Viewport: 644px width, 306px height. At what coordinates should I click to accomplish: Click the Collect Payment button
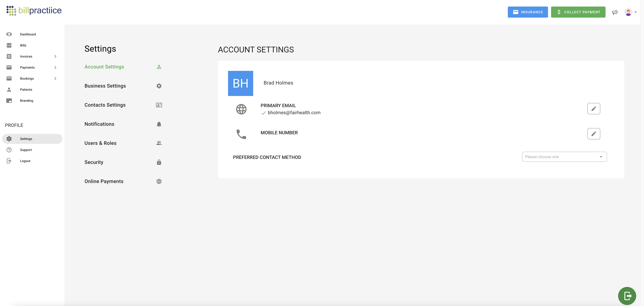578,12
